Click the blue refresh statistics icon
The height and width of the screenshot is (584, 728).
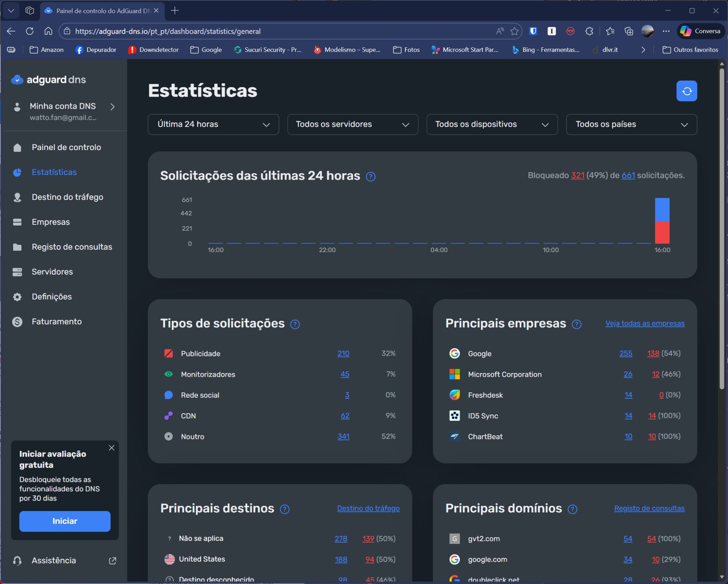[x=686, y=91]
